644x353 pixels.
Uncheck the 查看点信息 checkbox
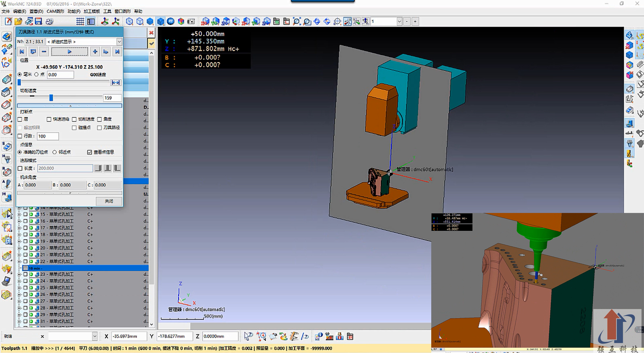89,152
